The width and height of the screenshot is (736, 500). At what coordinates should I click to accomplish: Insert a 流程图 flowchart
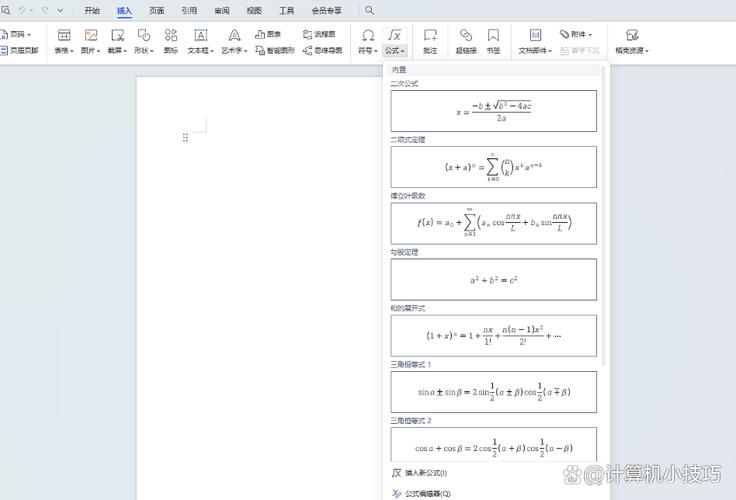319,34
